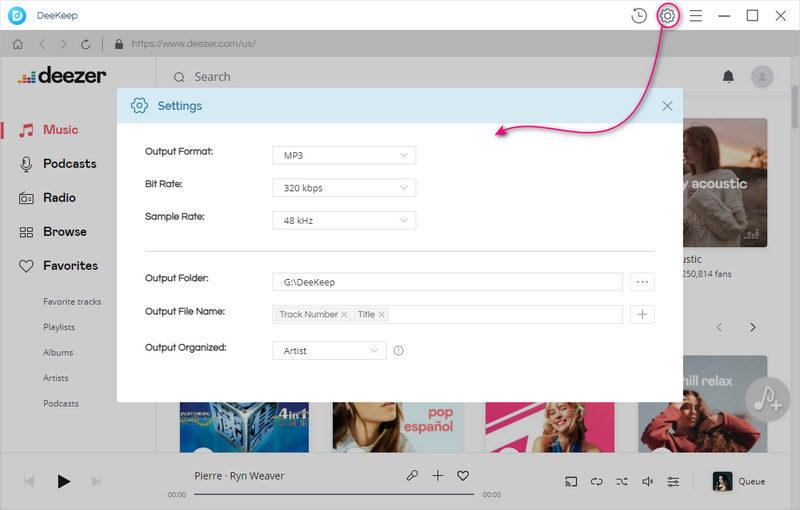Open DeeKeep history clock icon

pos(639,16)
